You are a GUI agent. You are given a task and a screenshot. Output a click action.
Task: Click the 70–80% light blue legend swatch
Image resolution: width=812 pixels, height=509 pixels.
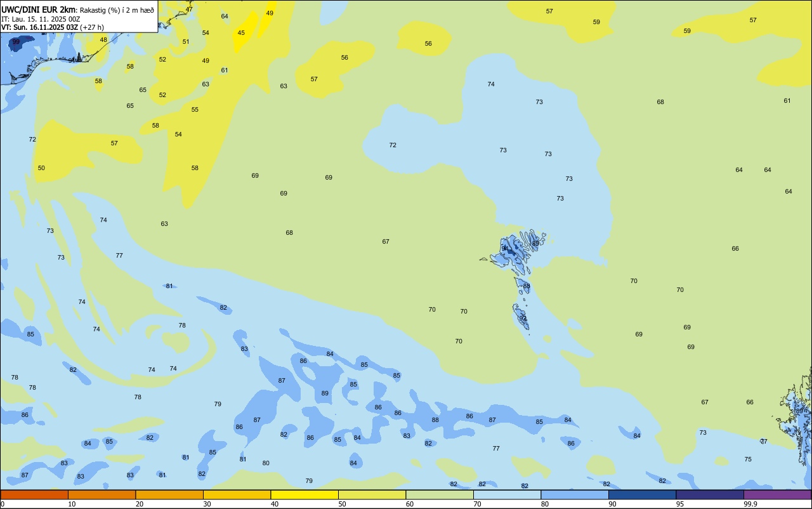pos(507,494)
